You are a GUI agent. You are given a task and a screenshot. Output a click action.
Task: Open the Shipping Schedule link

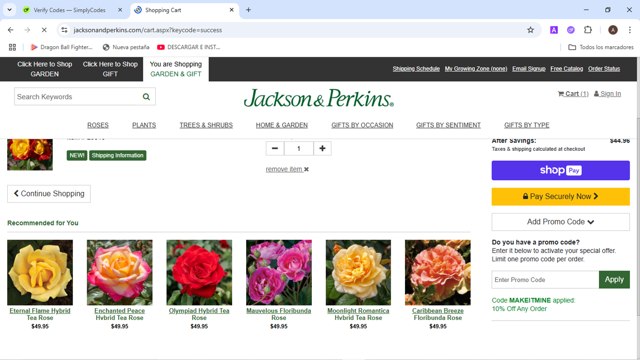point(416,69)
